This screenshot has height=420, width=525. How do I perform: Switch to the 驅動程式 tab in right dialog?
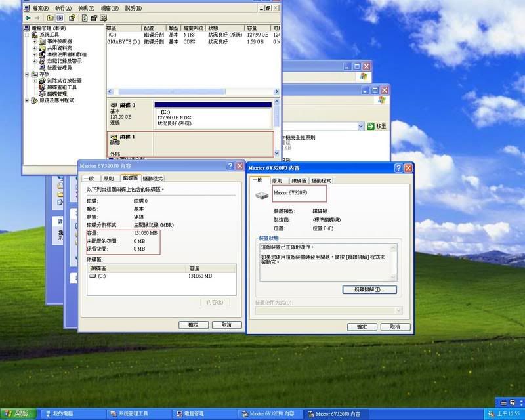coord(321,180)
